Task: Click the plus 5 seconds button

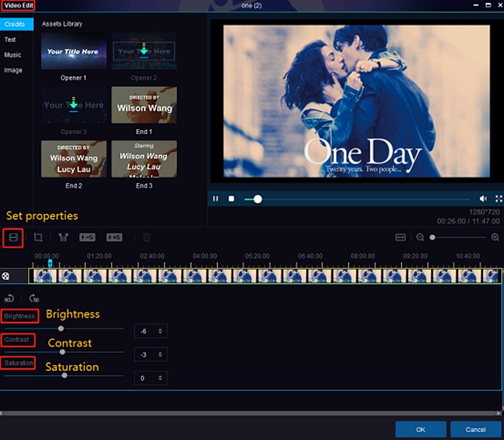Action: pos(114,237)
